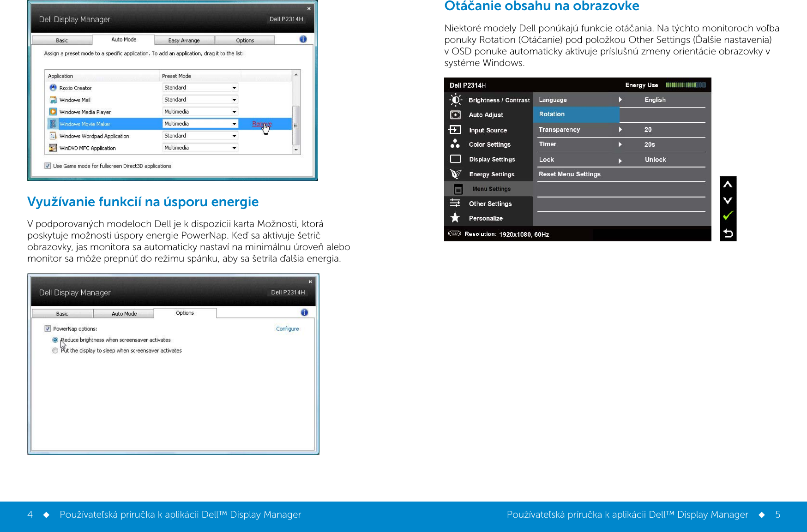
Task: Click Preset Mode column header
Action: tap(200, 76)
